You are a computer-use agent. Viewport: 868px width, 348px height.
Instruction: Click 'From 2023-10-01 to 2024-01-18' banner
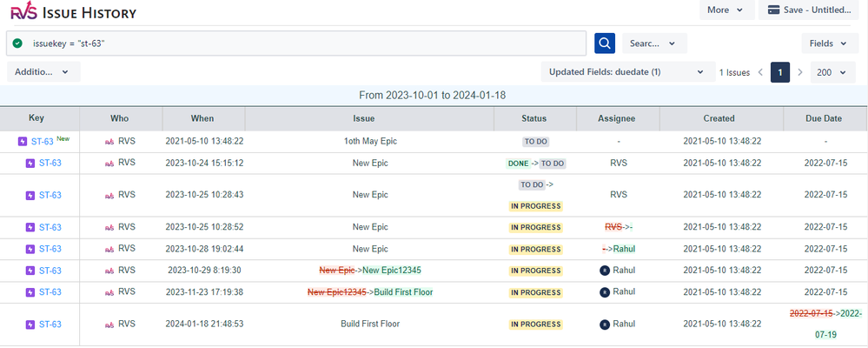(433, 96)
